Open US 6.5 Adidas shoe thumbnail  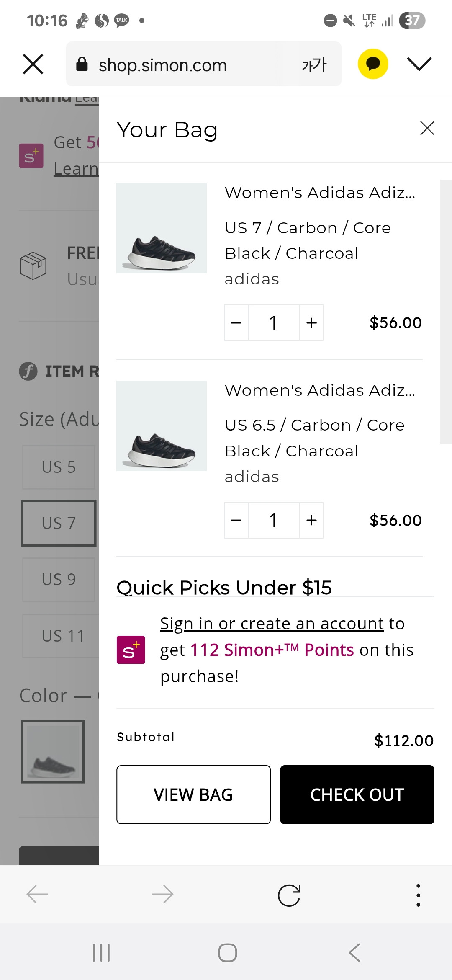click(x=162, y=426)
